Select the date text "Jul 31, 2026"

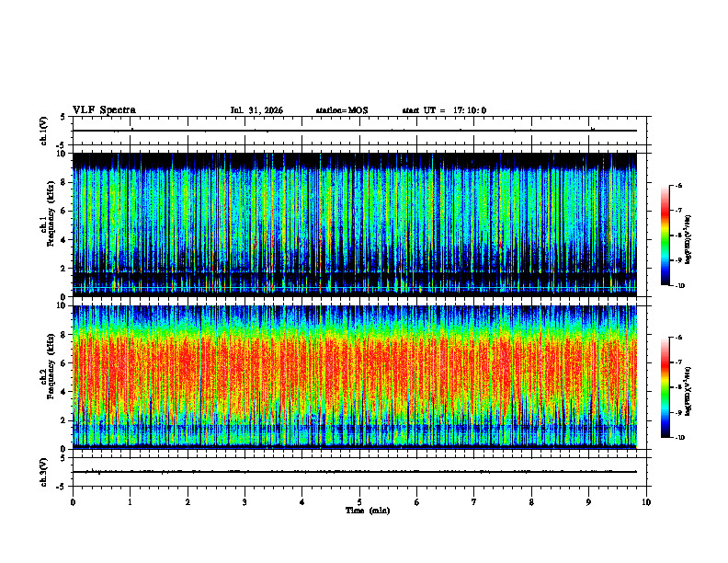pos(256,110)
